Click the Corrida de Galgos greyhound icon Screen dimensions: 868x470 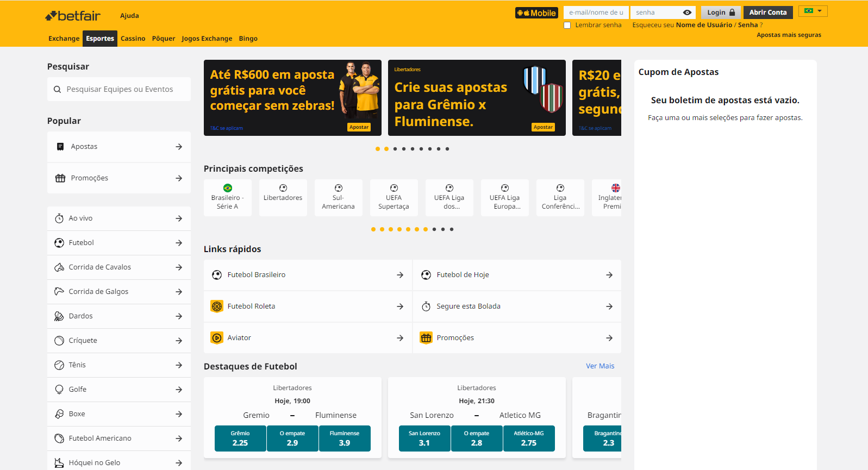click(x=59, y=292)
